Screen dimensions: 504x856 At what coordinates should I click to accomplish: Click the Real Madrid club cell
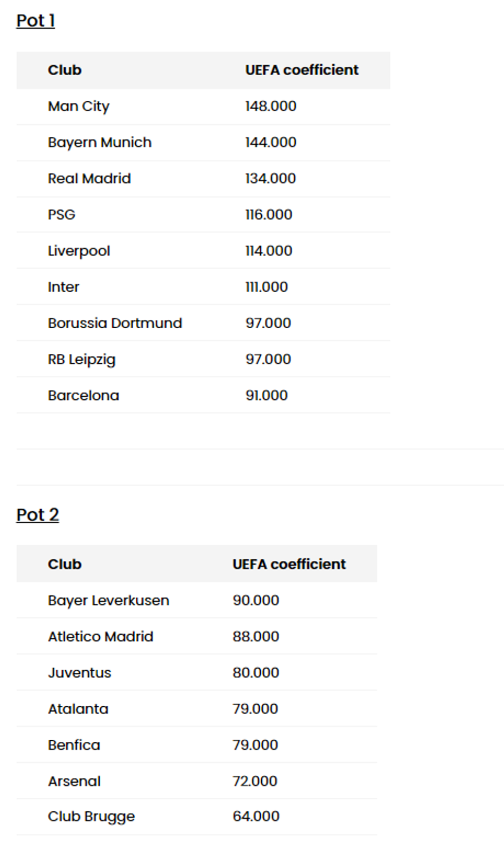[x=89, y=179]
